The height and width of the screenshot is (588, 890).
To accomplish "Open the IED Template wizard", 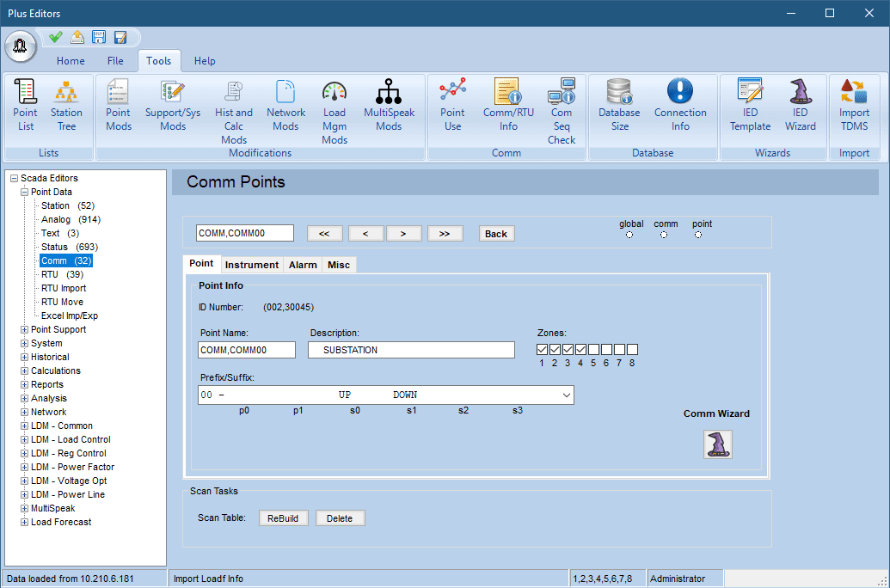I will (x=750, y=106).
